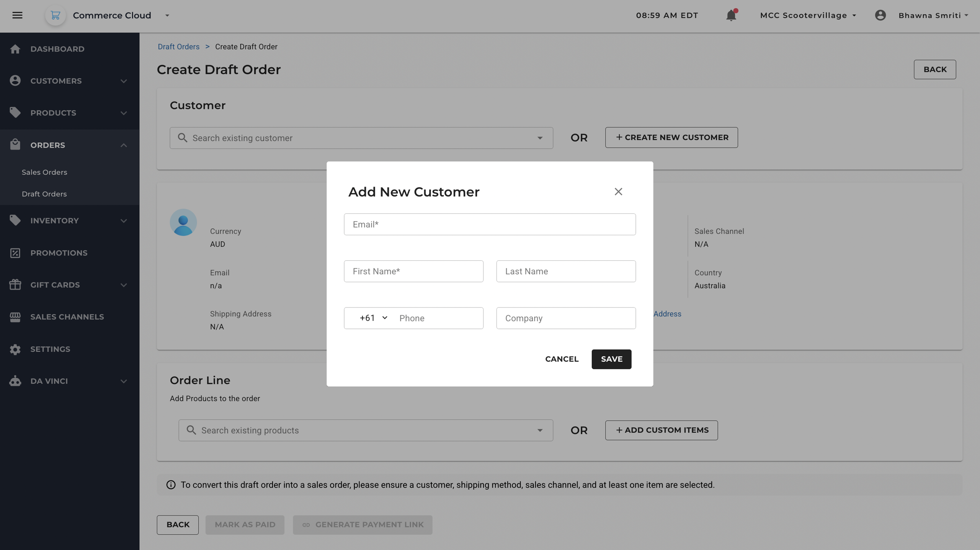
Task: Open Sales Orders in the sidebar
Action: pos(44,172)
